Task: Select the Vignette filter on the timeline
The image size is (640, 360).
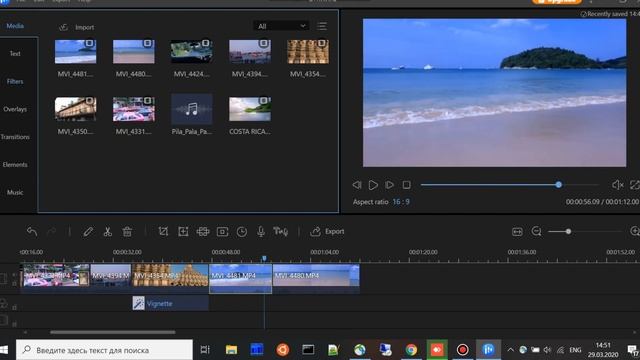Action: point(171,303)
